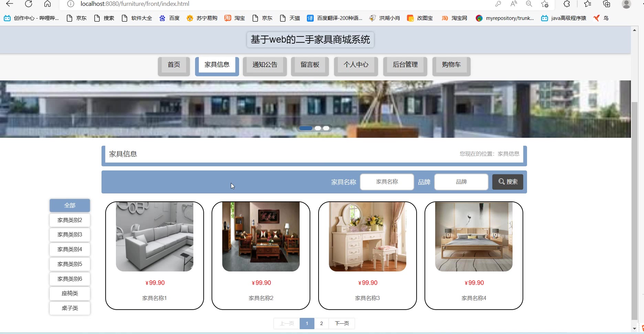
Task: Open the read aloud icon
Action: pyautogui.click(x=514, y=4)
